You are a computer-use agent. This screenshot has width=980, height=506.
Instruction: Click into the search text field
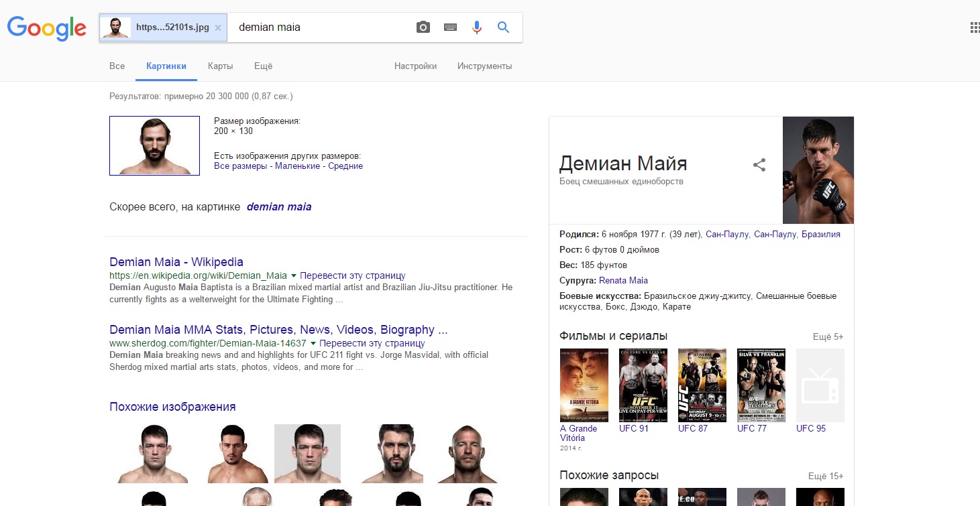(x=321, y=27)
